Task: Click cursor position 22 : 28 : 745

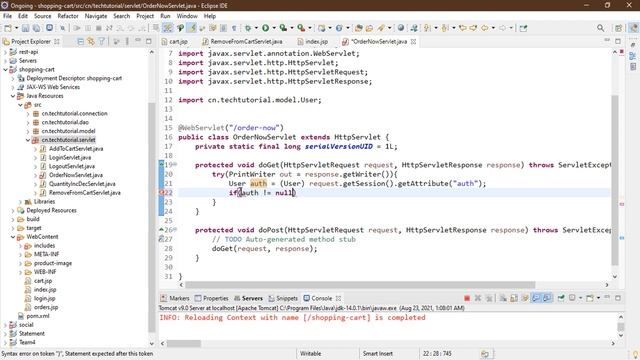Action: 437,354
